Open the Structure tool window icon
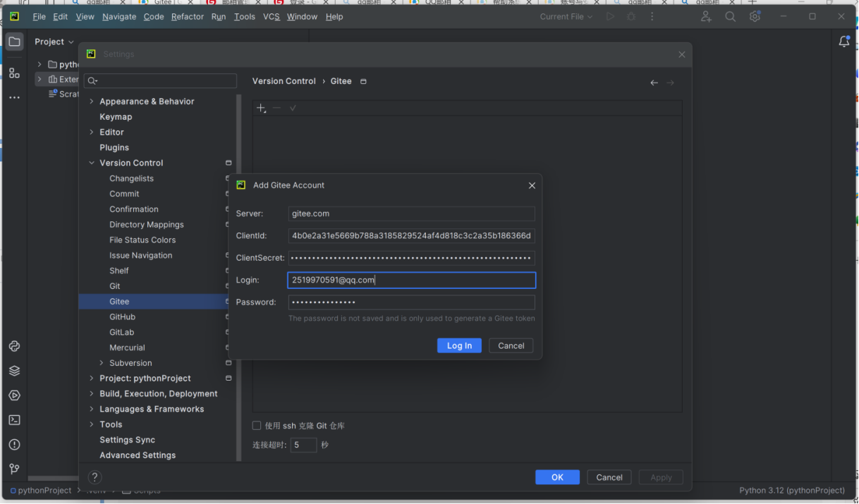The width and height of the screenshot is (859, 504). tap(14, 73)
